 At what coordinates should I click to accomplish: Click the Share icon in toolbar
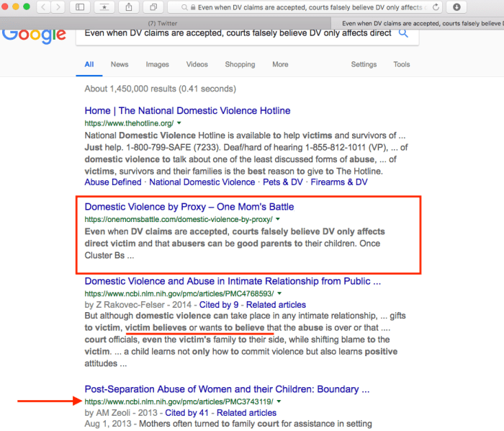click(x=129, y=7)
